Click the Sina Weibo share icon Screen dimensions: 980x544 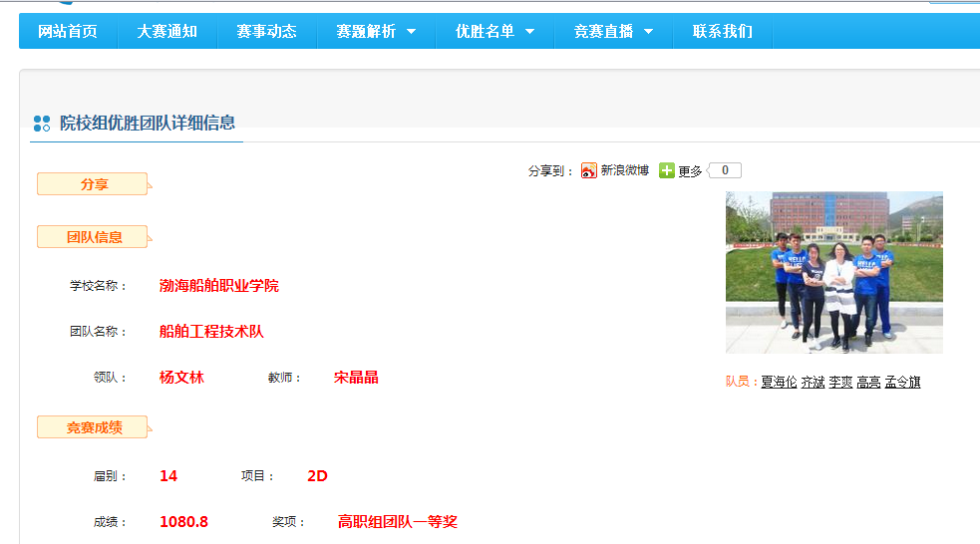[589, 171]
